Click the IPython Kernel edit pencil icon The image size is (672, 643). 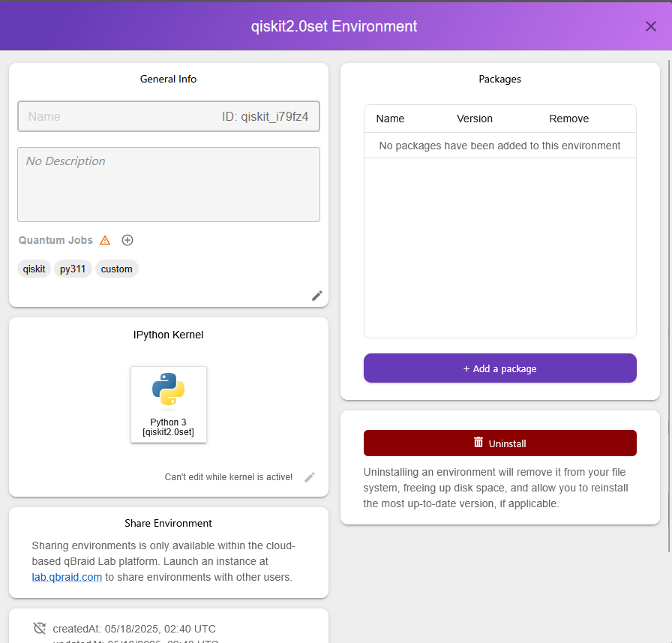[x=310, y=477]
